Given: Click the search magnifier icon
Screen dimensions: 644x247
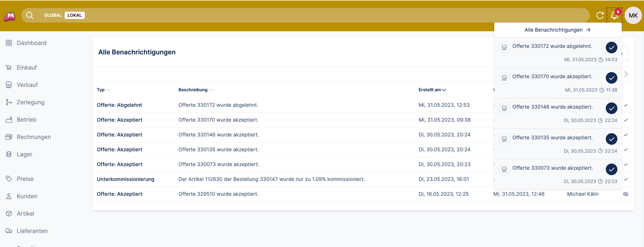Looking at the screenshot, I should pos(30,15).
